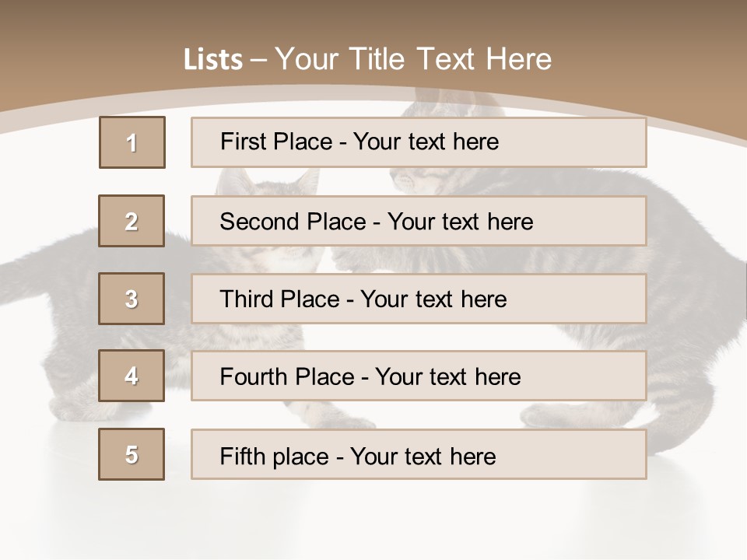Screen dimensions: 747x560
Task: Click the number 5 box
Action: point(132,454)
